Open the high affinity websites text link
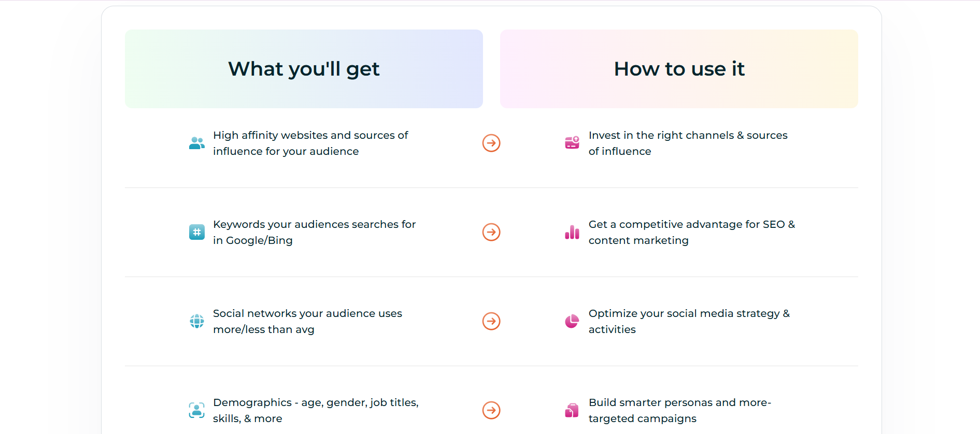The image size is (980, 434). tap(310, 143)
